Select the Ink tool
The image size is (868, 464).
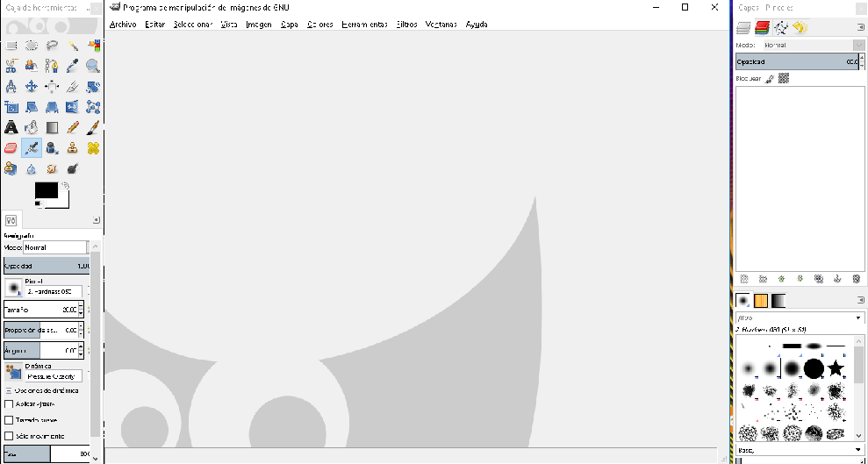tap(52, 147)
